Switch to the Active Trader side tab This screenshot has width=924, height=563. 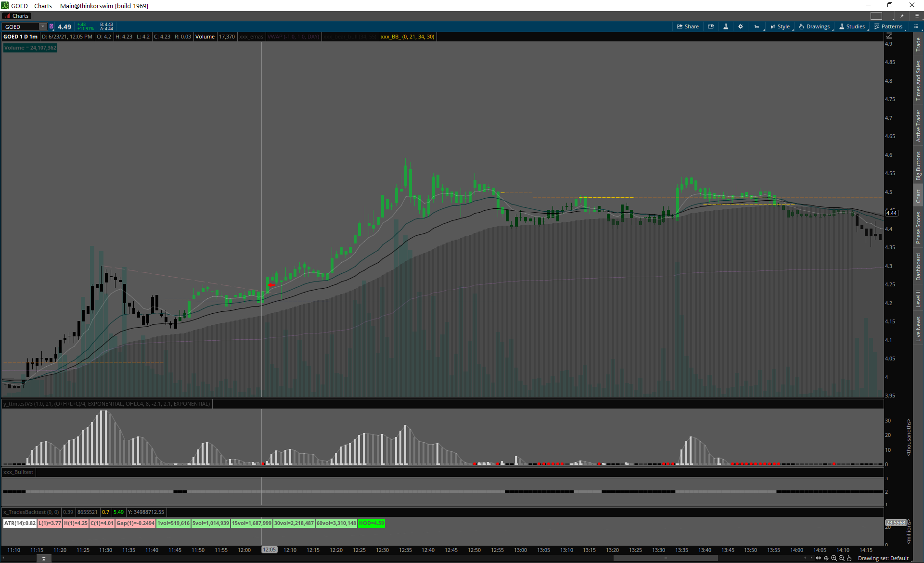click(x=918, y=126)
